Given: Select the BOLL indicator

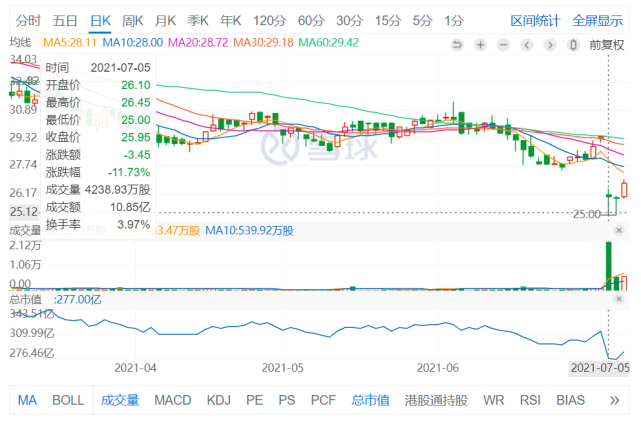Looking at the screenshot, I should pyautogui.click(x=68, y=400).
